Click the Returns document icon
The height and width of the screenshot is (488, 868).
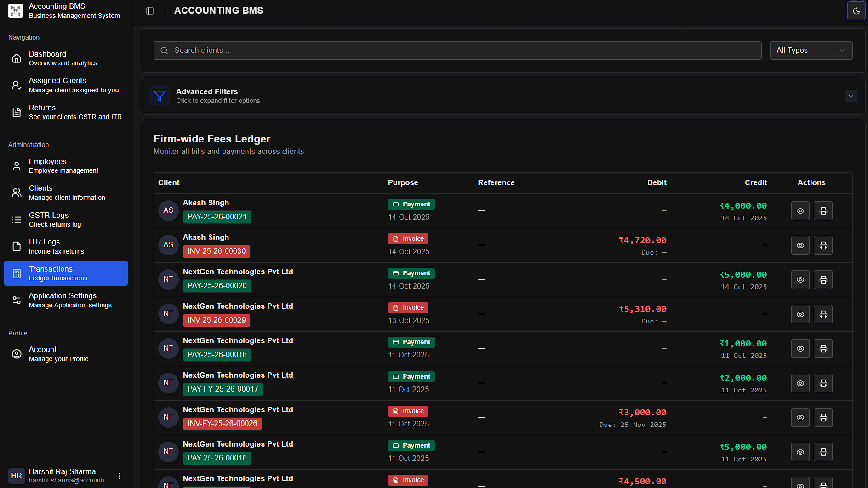17,112
